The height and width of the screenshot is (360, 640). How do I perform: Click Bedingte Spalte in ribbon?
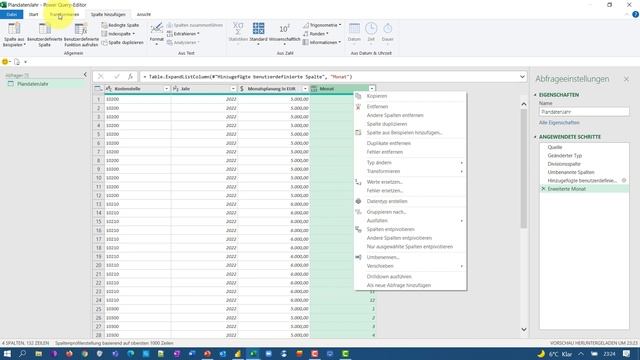coord(120,25)
